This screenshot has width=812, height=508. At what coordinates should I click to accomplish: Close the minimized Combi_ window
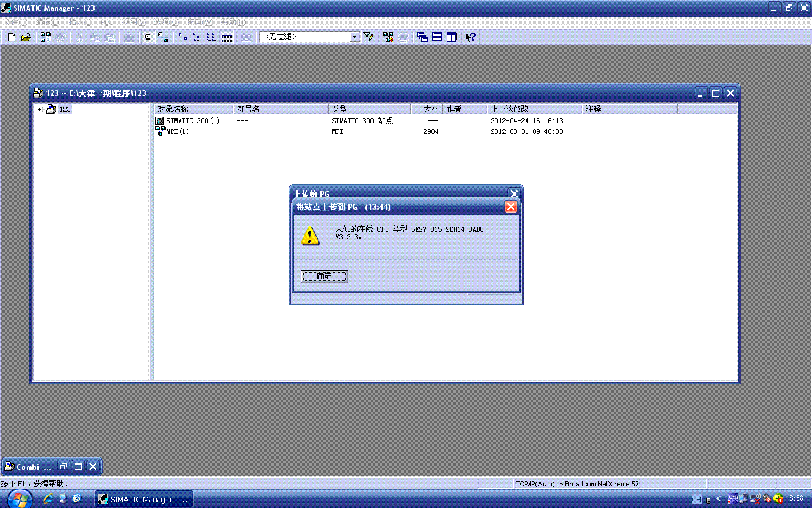pos(93,467)
